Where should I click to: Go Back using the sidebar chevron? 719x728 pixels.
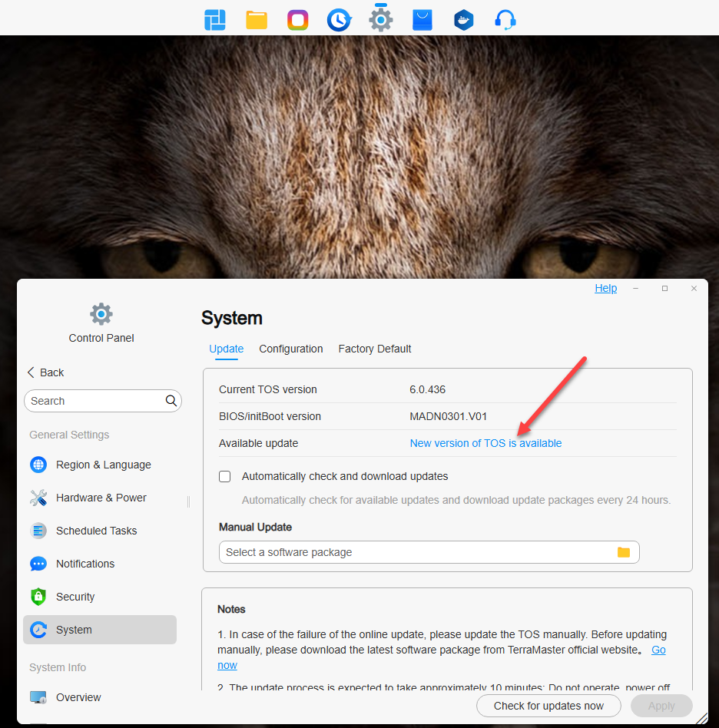pyautogui.click(x=31, y=372)
